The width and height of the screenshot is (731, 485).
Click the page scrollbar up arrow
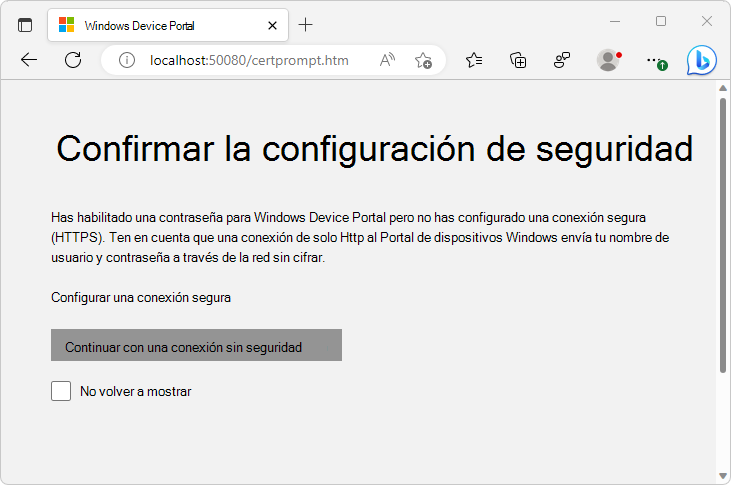click(723, 88)
